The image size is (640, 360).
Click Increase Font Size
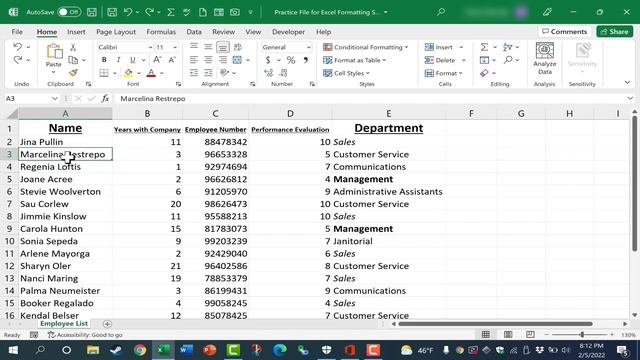[x=157, y=60]
